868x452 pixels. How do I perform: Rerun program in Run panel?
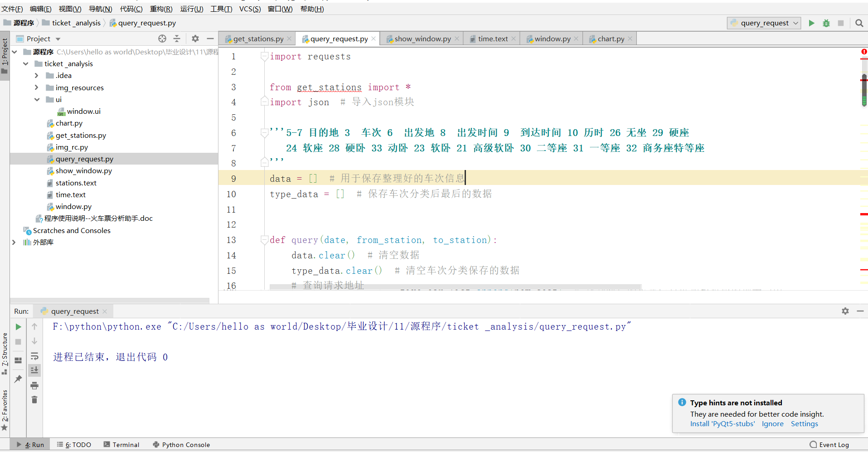(x=18, y=327)
